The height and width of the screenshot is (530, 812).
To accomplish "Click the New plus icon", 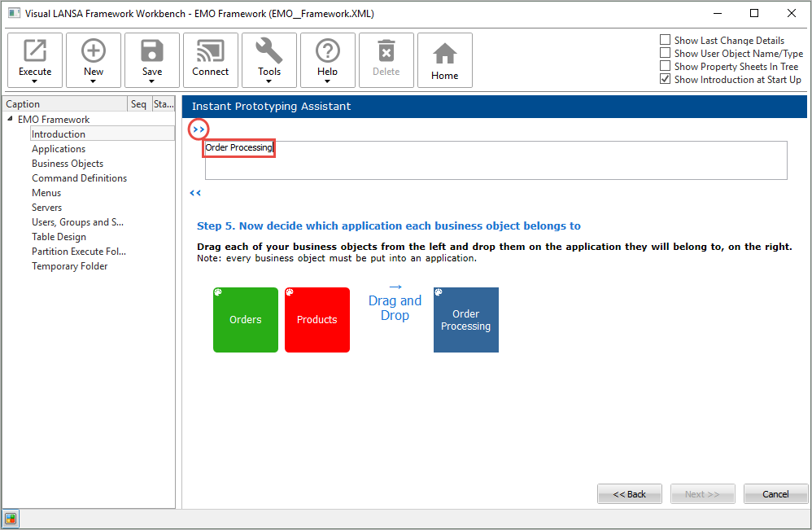I will pos(94,50).
